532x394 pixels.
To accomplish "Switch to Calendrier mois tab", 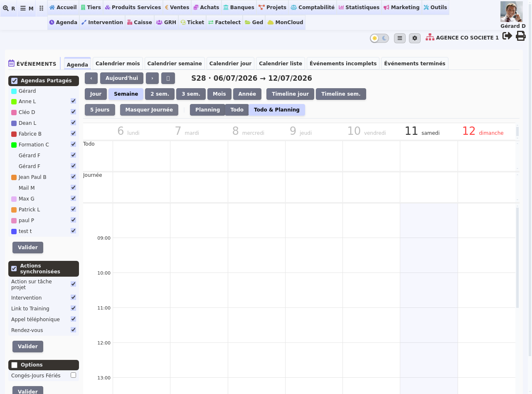I will point(118,64).
